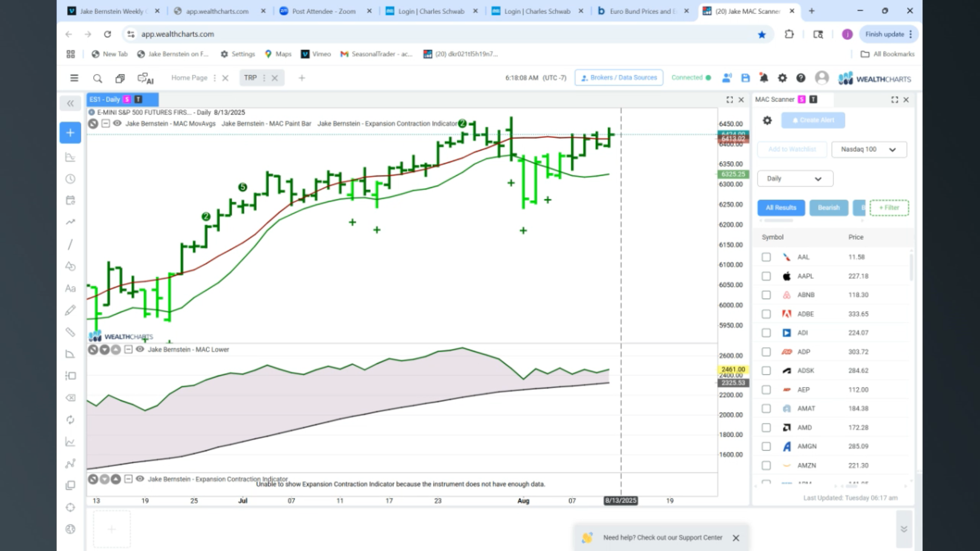Viewport: 980px width, 551px height.
Task: Toggle visibility of MAC Lower indicator
Action: pos(140,349)
